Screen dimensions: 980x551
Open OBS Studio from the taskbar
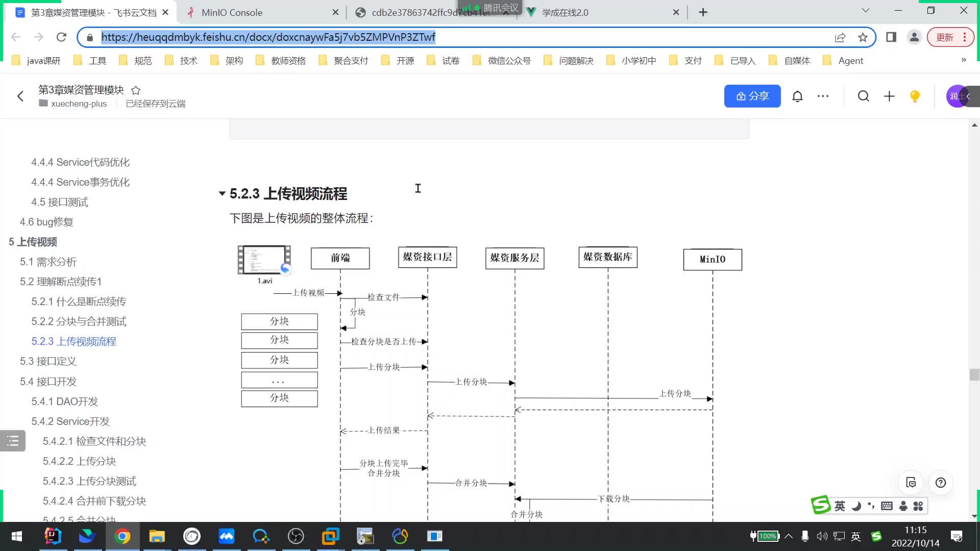click(x=296, y=536)
